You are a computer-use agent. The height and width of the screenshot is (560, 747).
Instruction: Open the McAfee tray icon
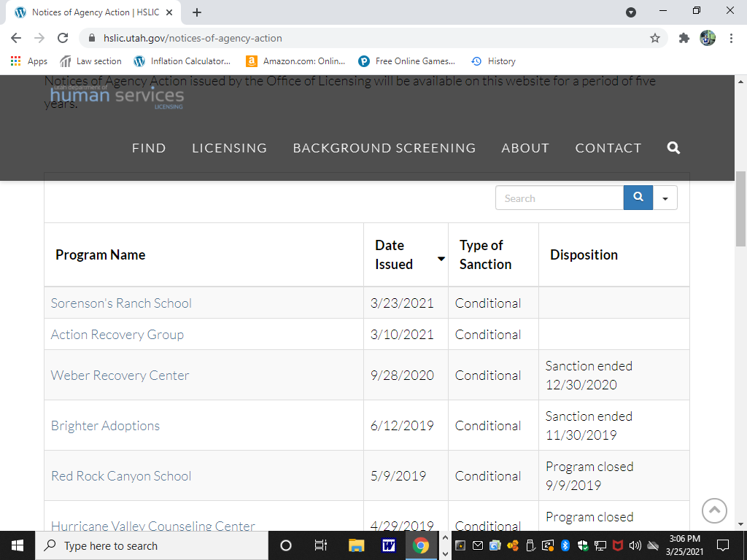coord(618,545)
